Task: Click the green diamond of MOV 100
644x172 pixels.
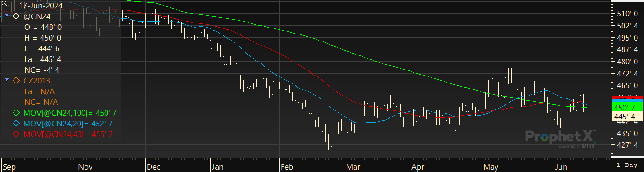Action: 16,113
